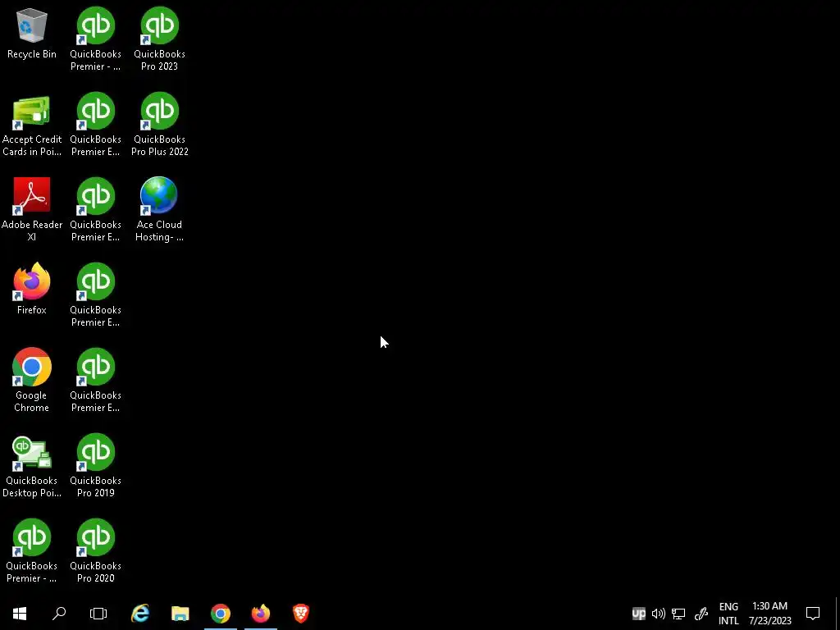840x630 pixels.
Task: Switch to Firefox in the taskbar
Action: [261, 614]
